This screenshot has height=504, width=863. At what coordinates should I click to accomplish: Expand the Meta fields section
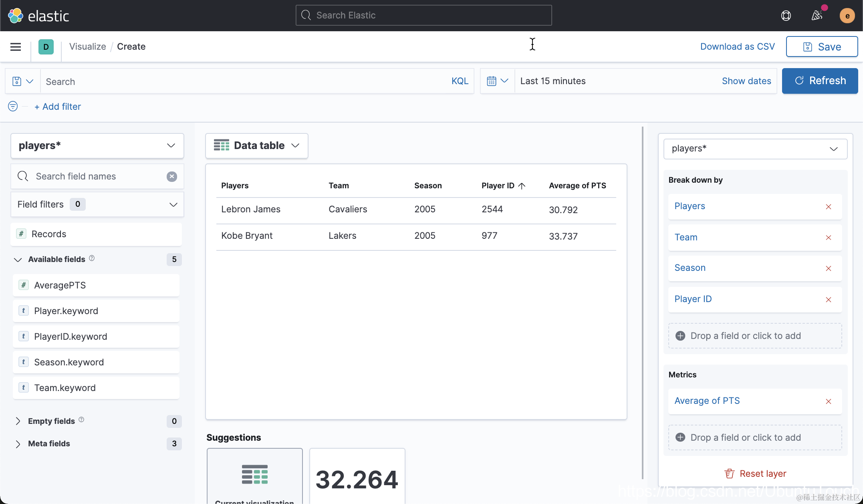point(18,444)
